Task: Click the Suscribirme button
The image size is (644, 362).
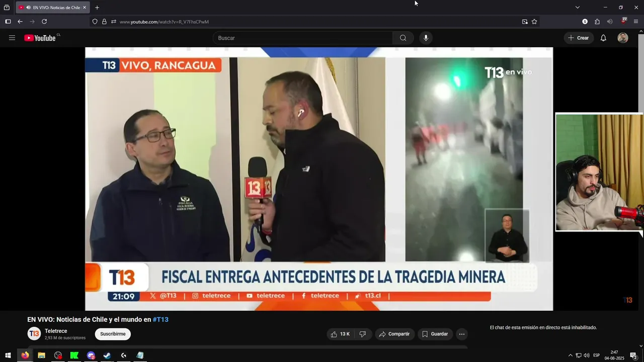Action: [x=113, y=334]
